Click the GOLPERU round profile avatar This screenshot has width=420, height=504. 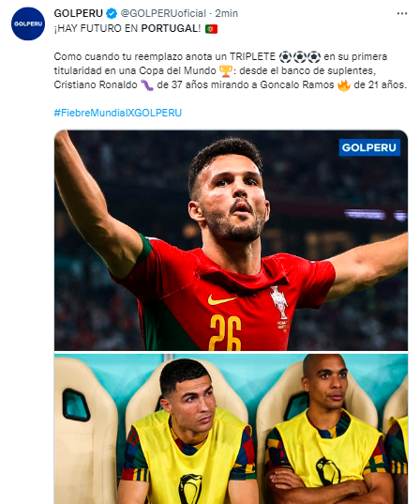pos(28,23)
